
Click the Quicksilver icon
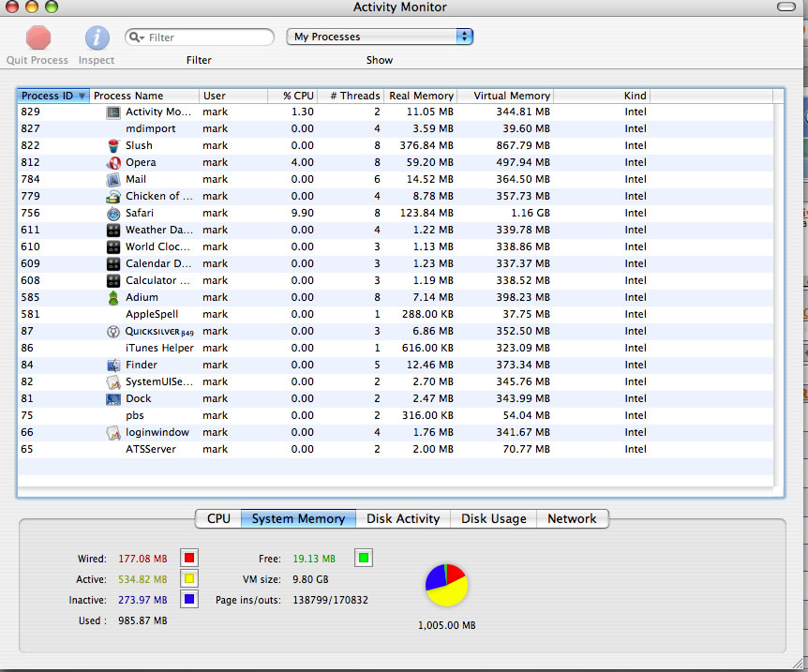(x=113, y=332)
